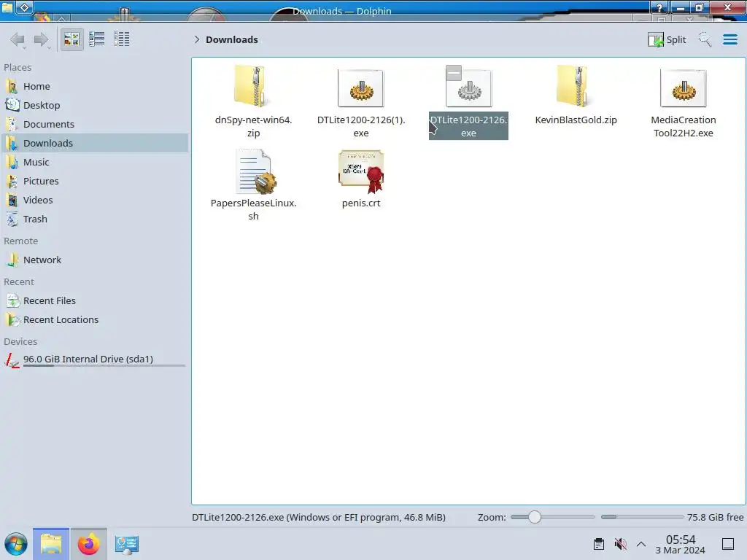
Task: Go forward with the right arrow button
Action: pos(42,39)
